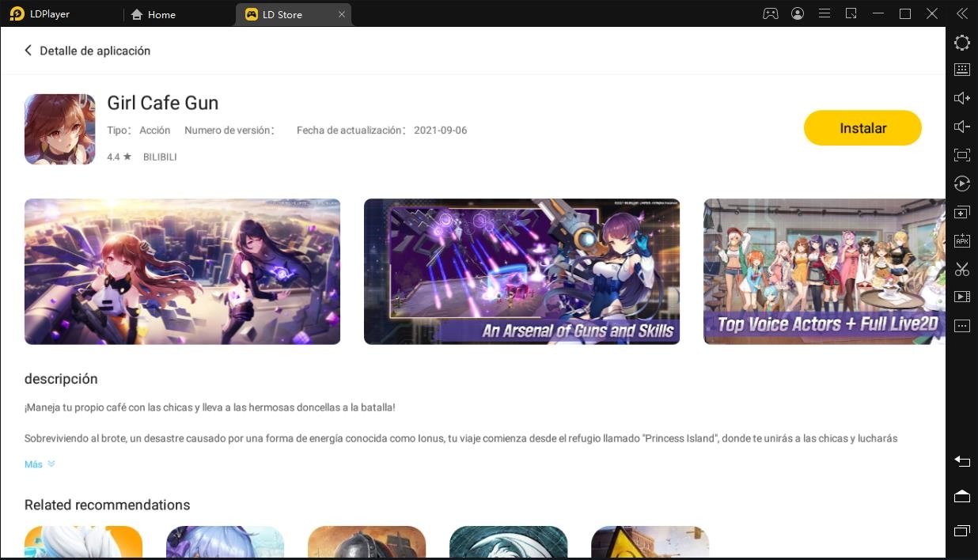Install APK using the sidebar APK icon

[x=961, y=240]
